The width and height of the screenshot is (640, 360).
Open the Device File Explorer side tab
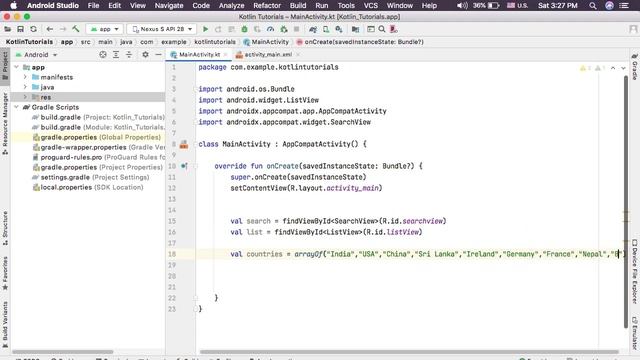pos(635,271)
